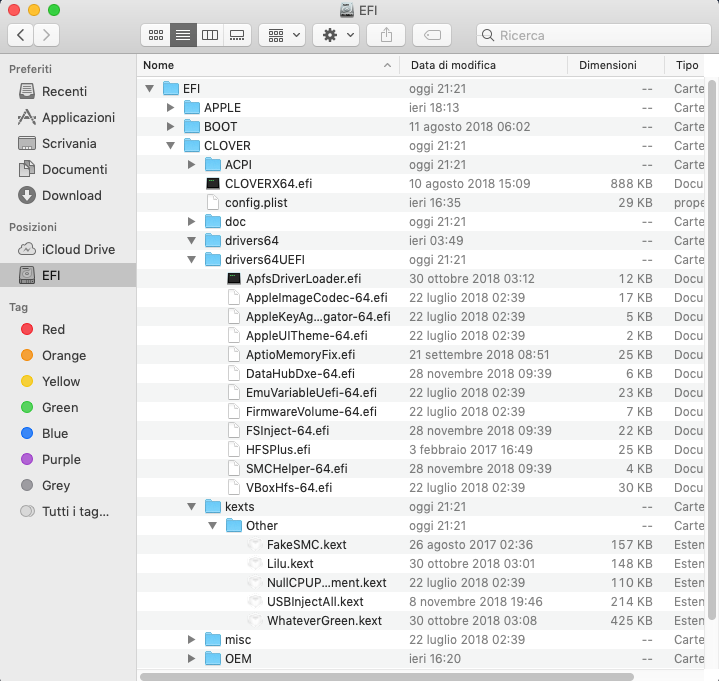719x681 pixels.
Task: Filter by the Blue tag
Action: click(x=68, y=433)
